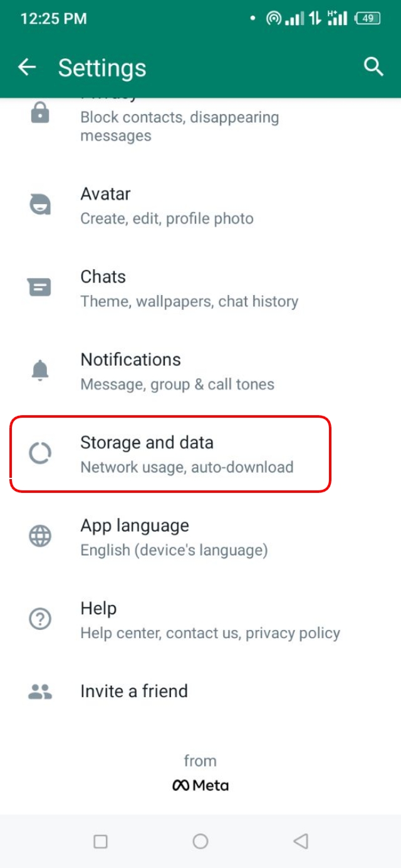Click the Meta logo at the bottom
401x868 pixels.
[x=200, y=785]
